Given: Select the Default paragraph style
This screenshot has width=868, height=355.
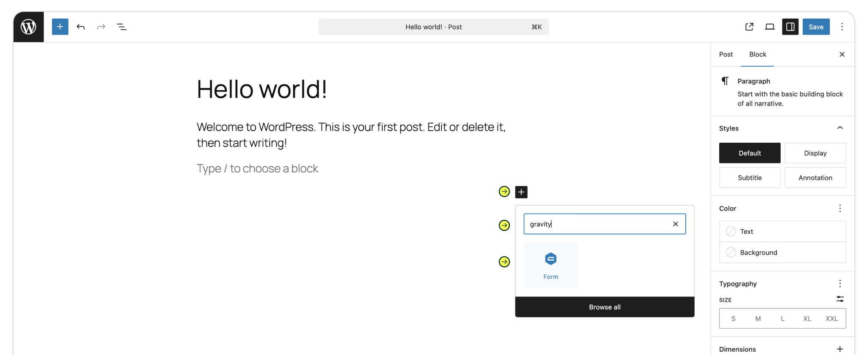Looking at the screenshot, I should tap(749, 153).
